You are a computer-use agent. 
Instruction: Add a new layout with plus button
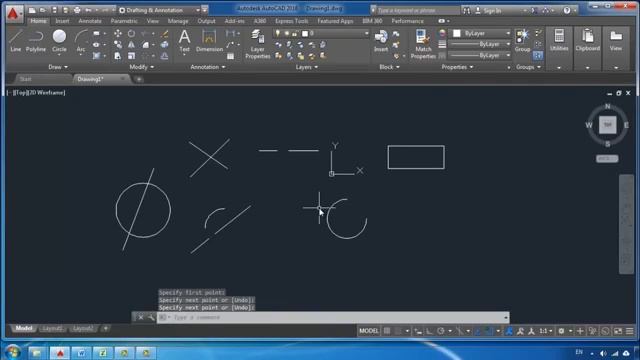tap(105, 328)
